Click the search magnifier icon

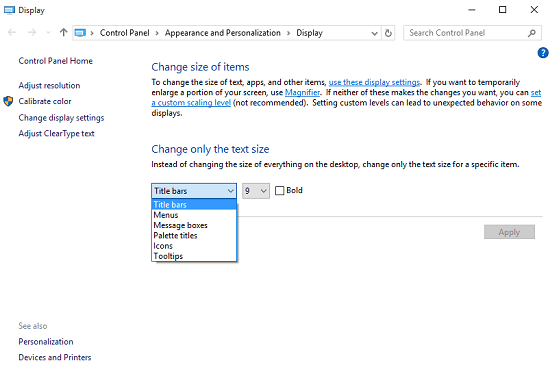[x=532, y=33]
